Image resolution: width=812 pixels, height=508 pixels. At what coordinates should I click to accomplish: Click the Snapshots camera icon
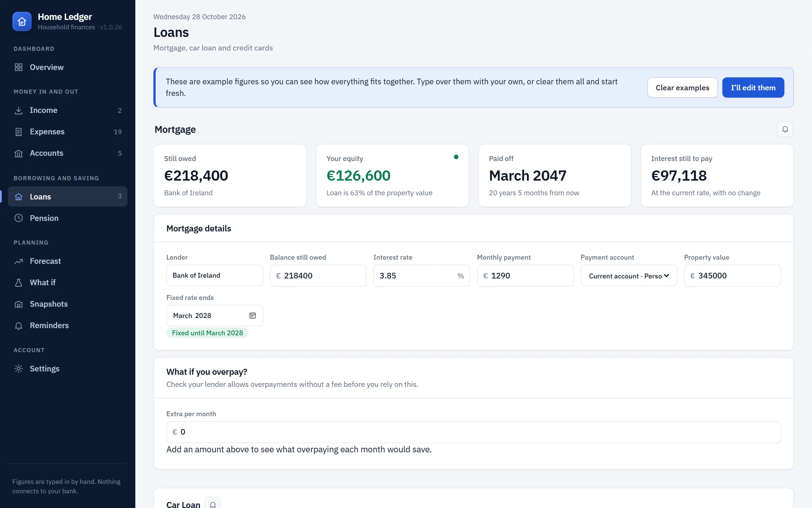tap(18, 304)
